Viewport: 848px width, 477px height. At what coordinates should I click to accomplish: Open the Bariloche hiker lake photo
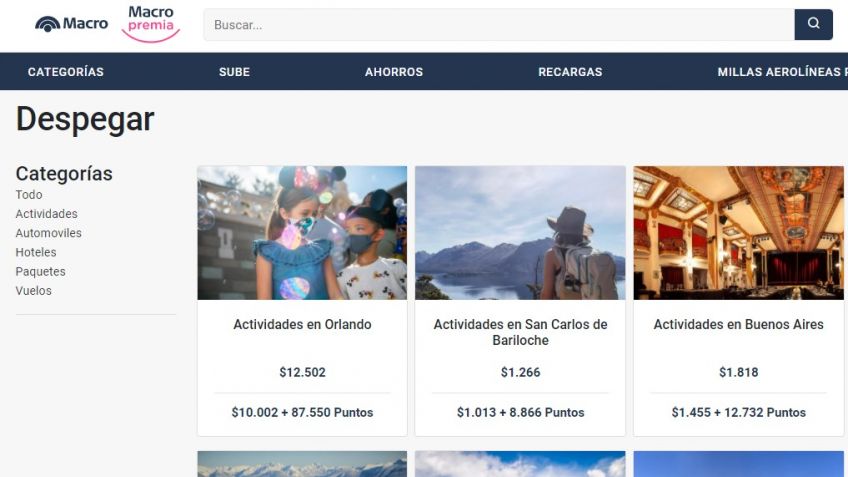pyautogui.click(x=520, y=233)
